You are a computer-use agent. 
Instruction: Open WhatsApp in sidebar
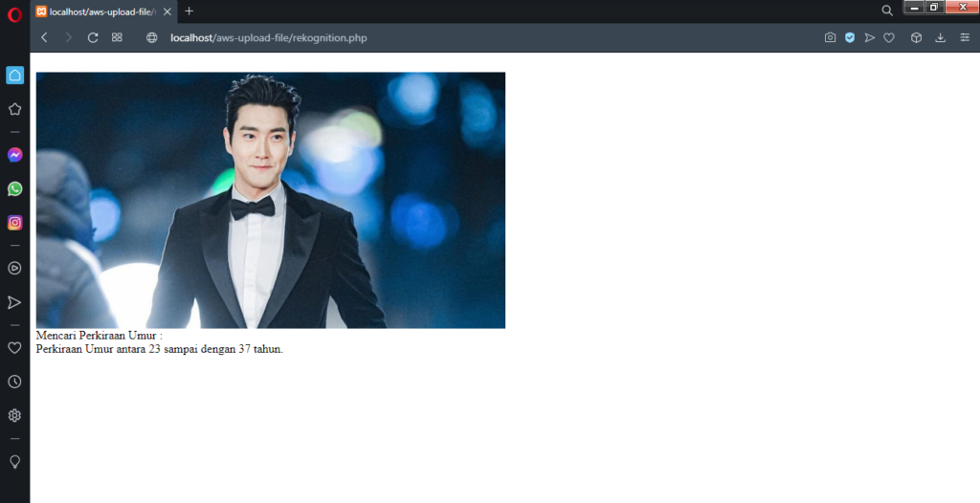[15, 188]
